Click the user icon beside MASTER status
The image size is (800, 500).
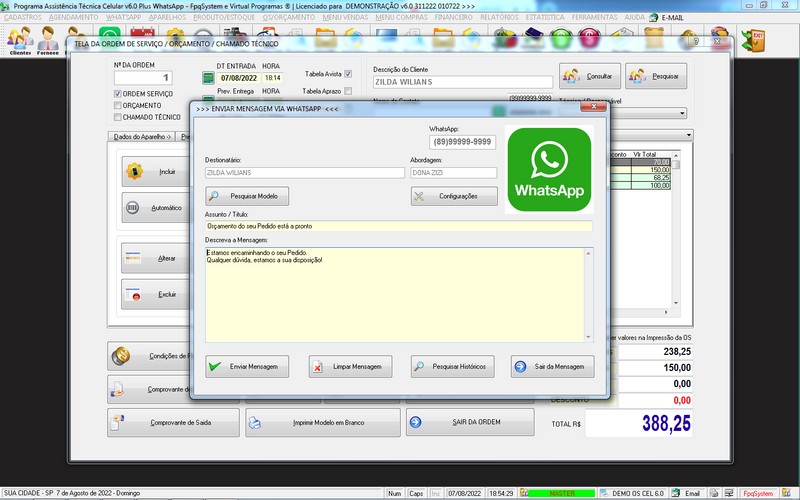[x=523, y=493]
